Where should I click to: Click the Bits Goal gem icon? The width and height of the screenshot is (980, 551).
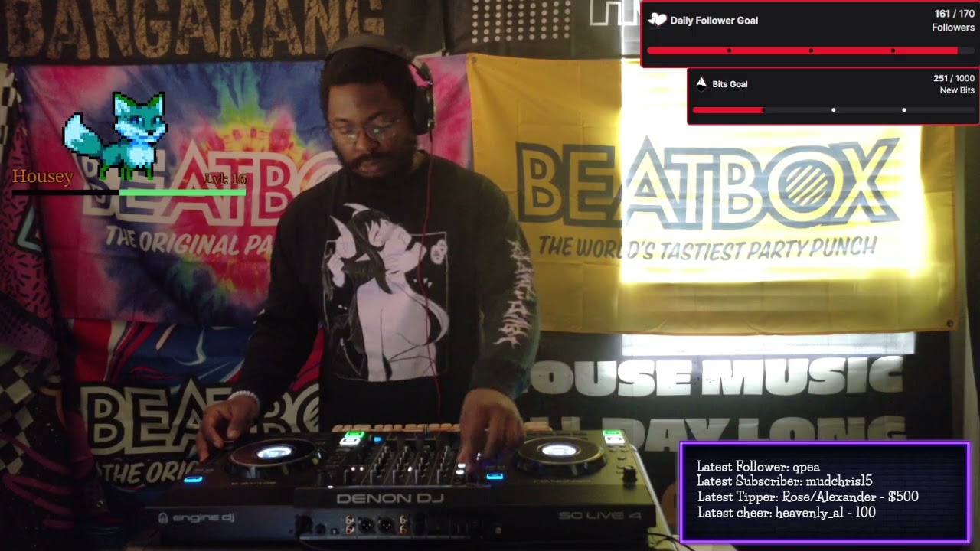pos(701,84)
